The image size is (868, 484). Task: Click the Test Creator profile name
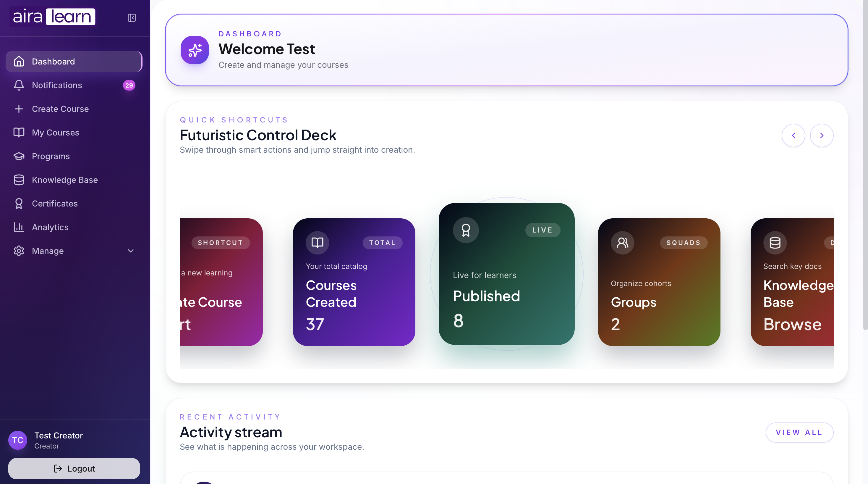click(x=59, y=435)
